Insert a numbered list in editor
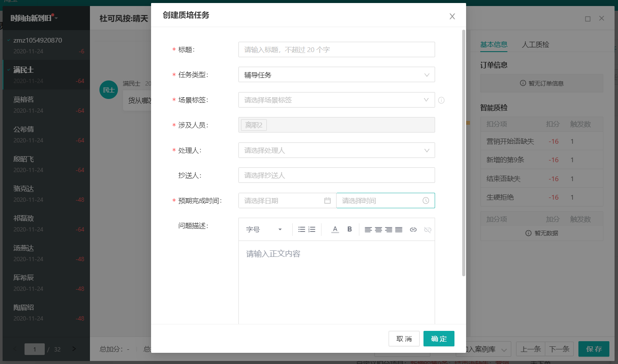 [x=312, y=229]
